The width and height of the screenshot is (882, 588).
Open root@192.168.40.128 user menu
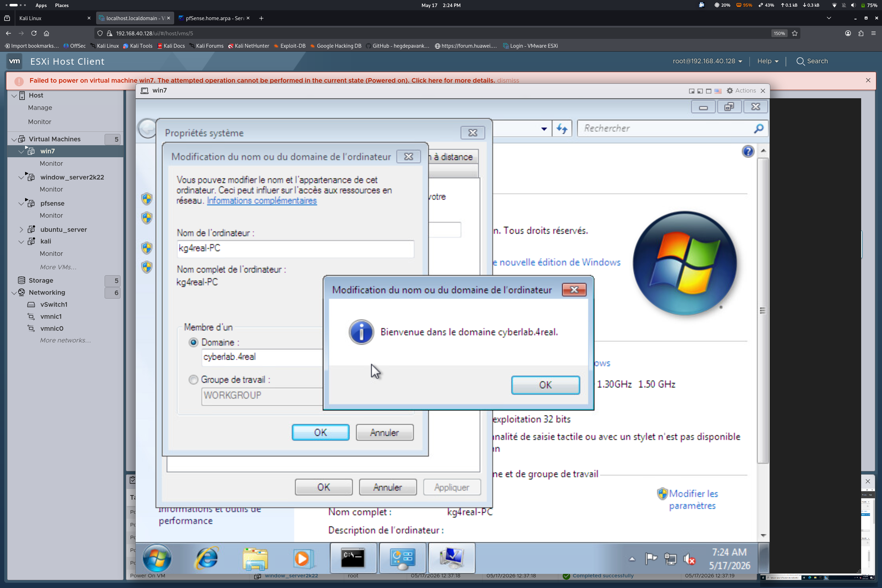click(707, 61)
